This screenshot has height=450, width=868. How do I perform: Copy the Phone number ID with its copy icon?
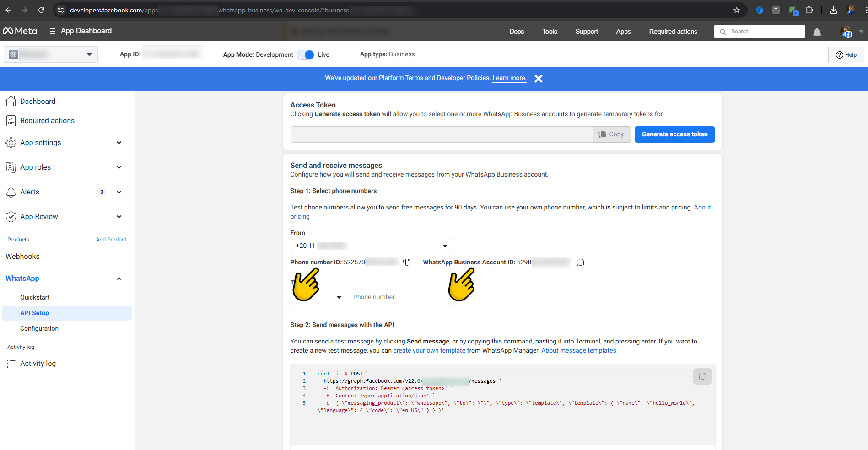pyautogui.click(x=407, y=262)
